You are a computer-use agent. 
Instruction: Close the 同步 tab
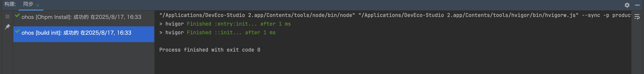click(38, 5)
